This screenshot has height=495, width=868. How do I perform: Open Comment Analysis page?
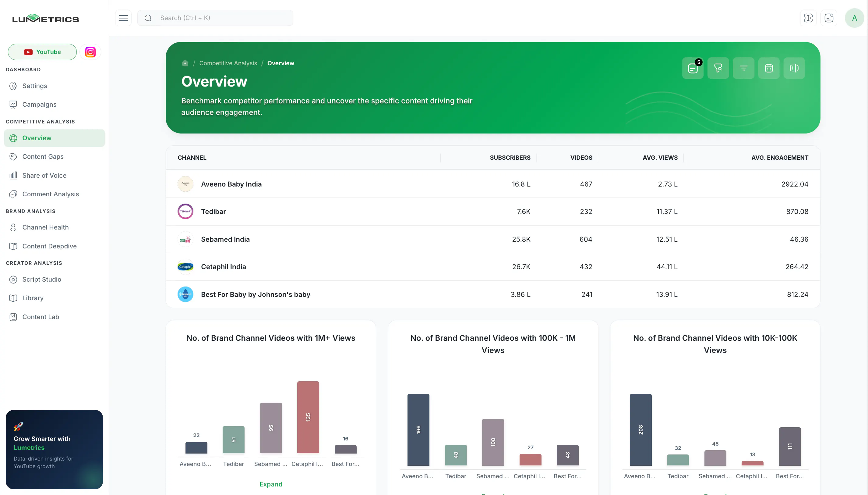click(x=54, y=194)
